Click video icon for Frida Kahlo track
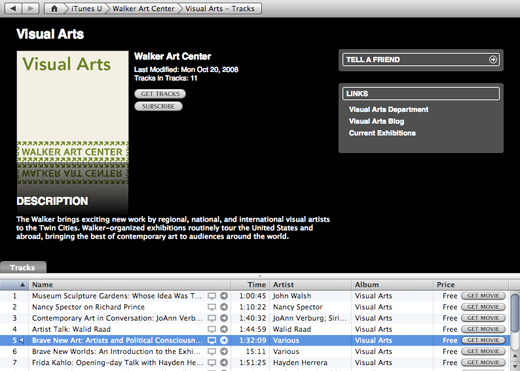The image size is (520, 371). coord(212,363)
